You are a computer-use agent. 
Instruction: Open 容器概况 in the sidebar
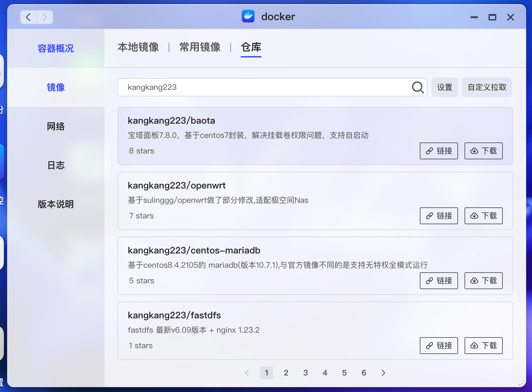click(x=56, y=48)
